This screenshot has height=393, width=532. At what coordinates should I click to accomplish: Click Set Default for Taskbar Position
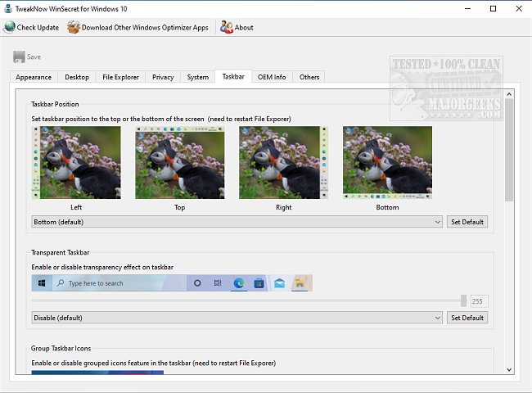pos(467,222)
